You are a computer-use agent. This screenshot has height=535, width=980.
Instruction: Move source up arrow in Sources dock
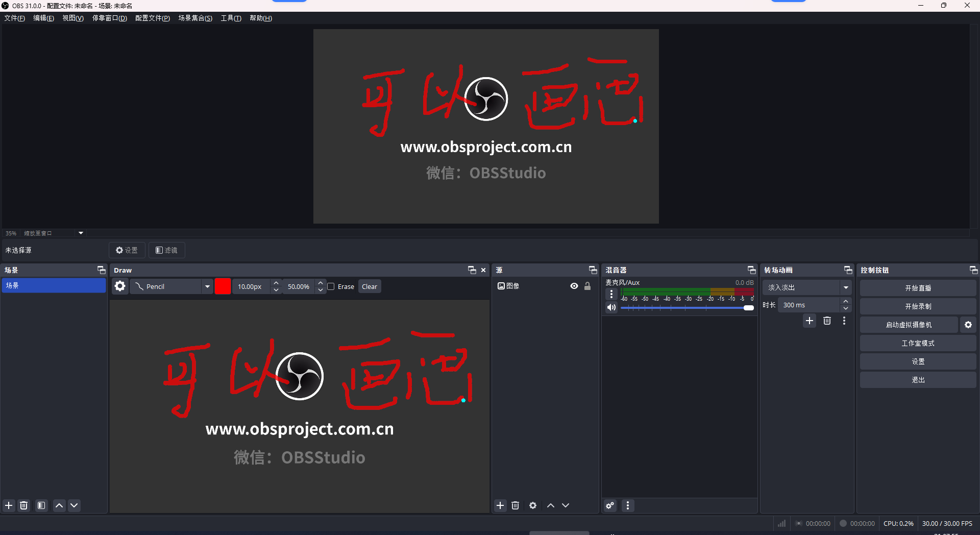[551, 505]
